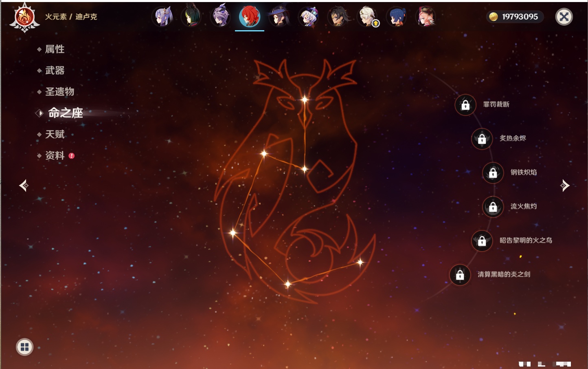
Task: Go to previous character with left arrow
Action: click(24, 186)
